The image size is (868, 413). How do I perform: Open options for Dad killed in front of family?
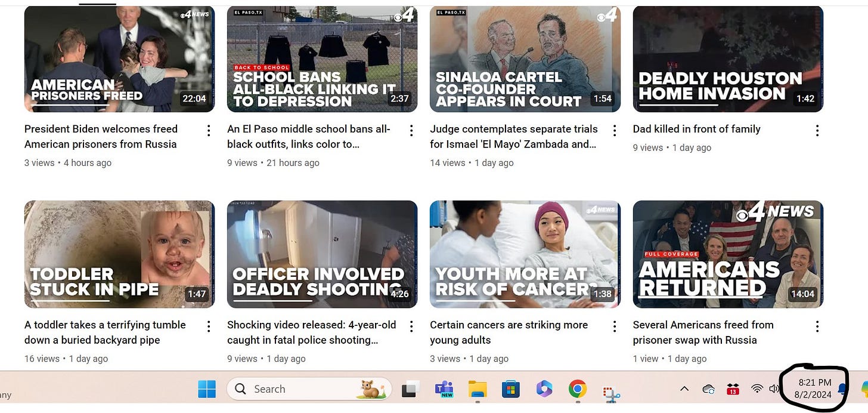pos(817,131)
